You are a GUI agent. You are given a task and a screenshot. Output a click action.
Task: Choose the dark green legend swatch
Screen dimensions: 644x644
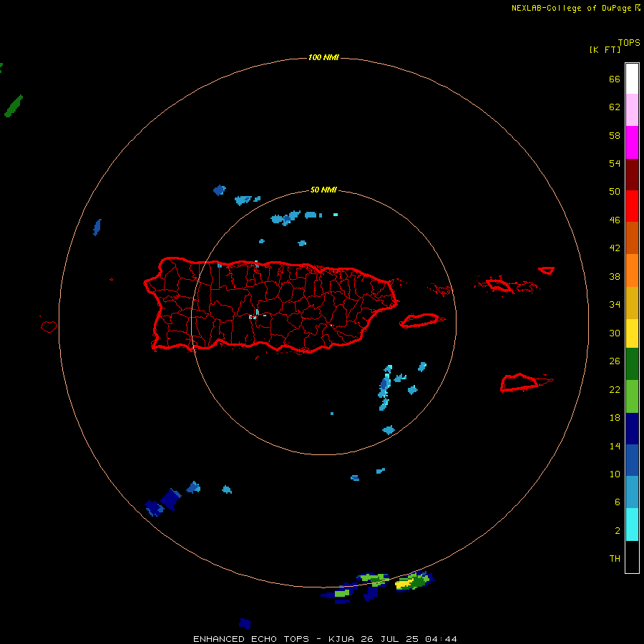coord(632,364)
